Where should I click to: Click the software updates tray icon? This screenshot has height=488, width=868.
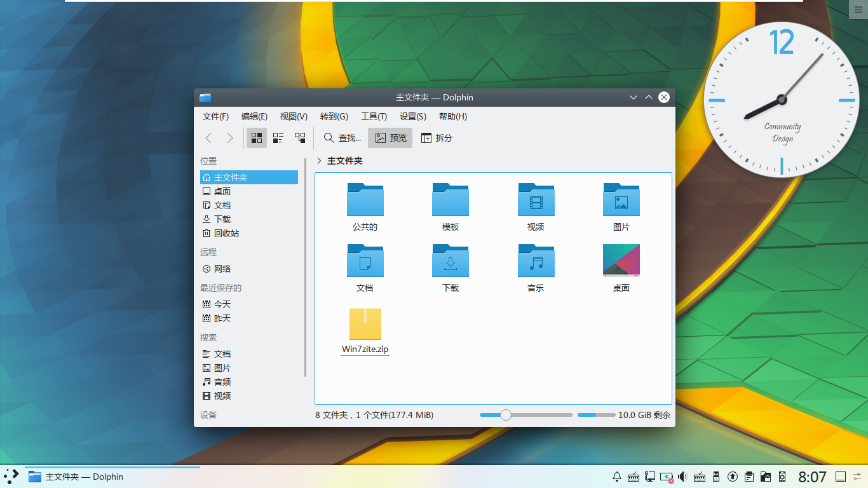[732, 477]
